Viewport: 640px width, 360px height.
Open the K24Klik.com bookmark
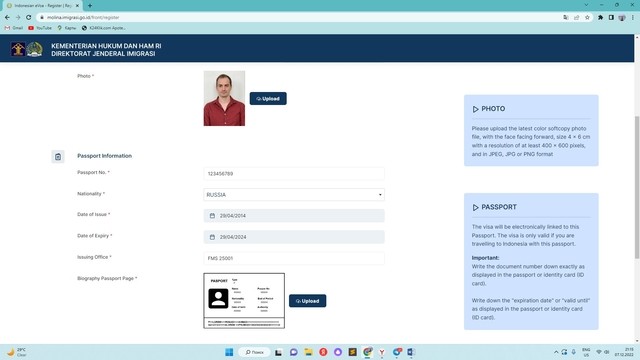pos(104,28)
